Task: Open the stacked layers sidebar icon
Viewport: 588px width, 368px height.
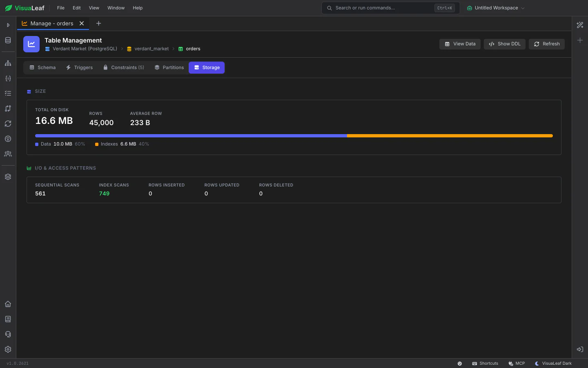Action: click(x=8, y=177)
